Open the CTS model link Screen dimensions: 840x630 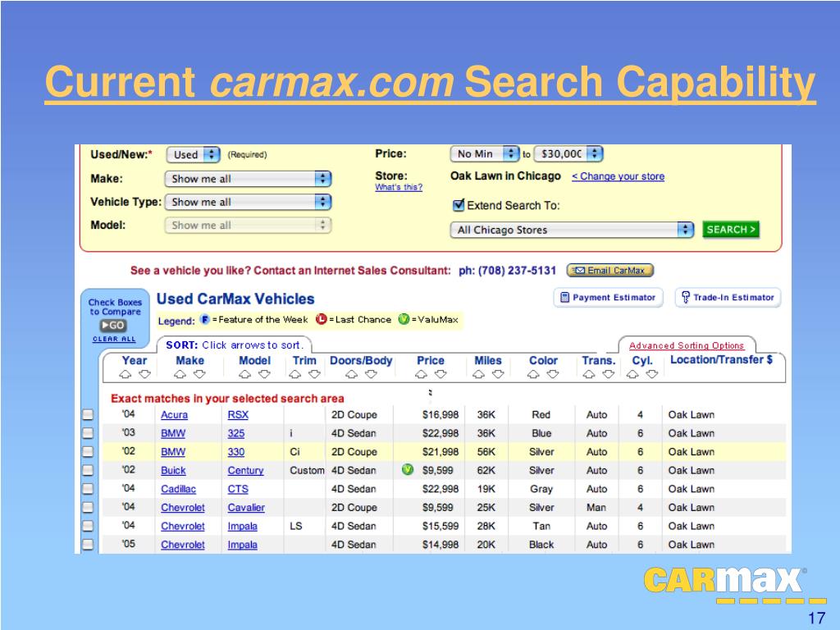(238, 489)
